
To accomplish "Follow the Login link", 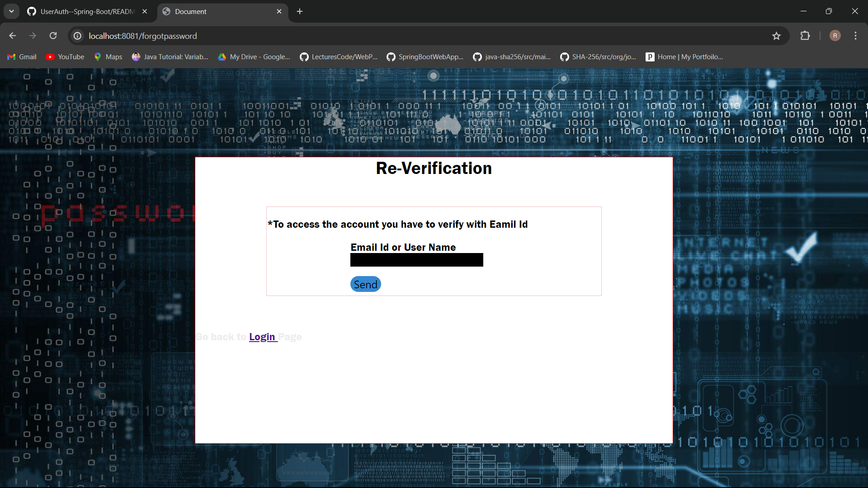I will tap(262, 337).
